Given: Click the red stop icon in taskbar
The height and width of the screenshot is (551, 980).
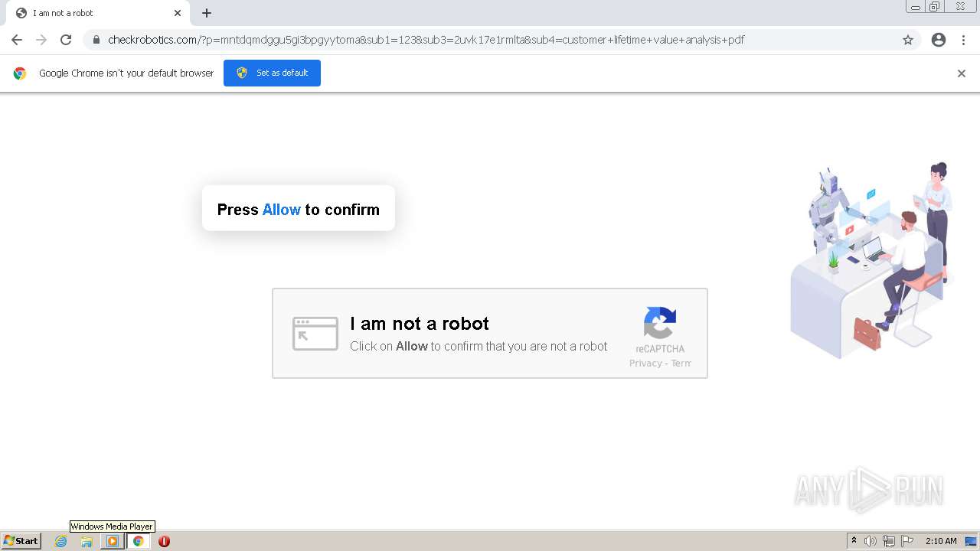Looking at the screenshot, I should tap(164, 541).
